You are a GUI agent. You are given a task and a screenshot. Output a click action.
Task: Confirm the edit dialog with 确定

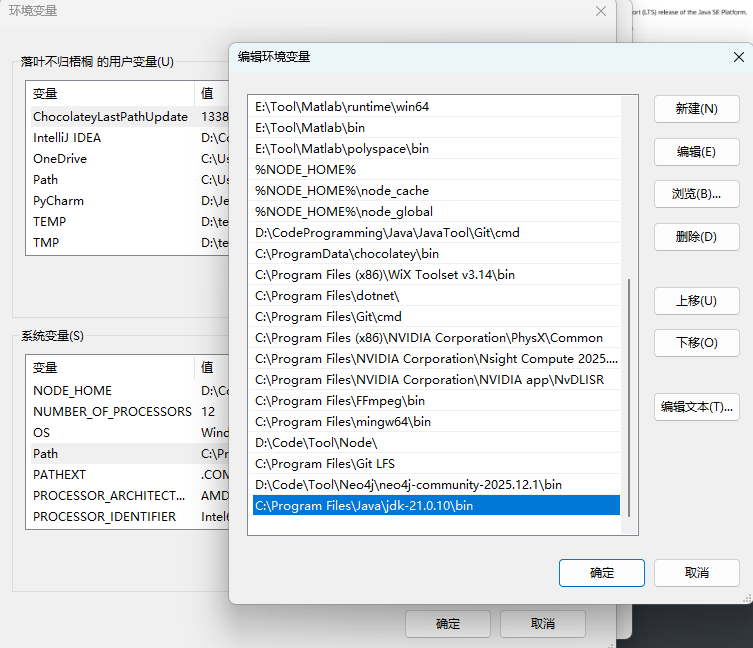(x=602, y=573)
